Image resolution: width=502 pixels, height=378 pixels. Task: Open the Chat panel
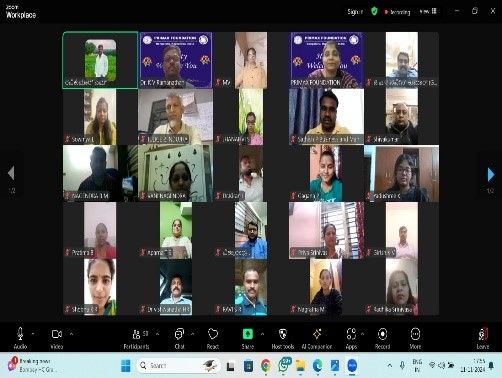[179, 338]
